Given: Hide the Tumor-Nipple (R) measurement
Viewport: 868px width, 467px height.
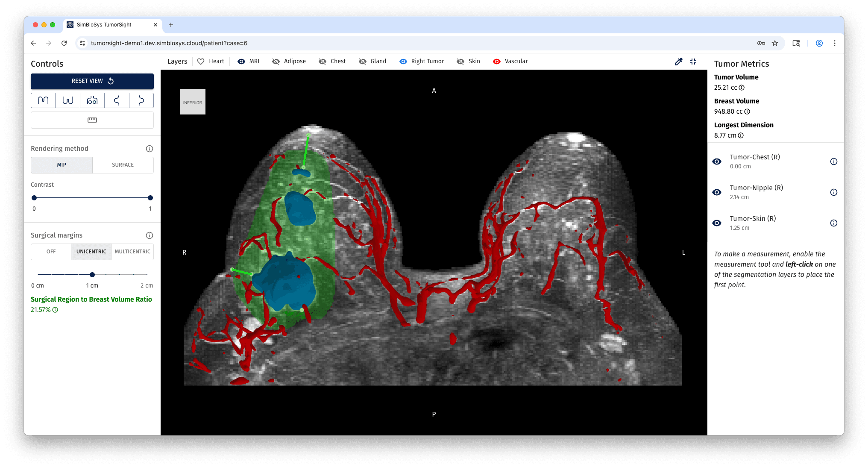Looking at the screenshot, I should tap(717, 192).
